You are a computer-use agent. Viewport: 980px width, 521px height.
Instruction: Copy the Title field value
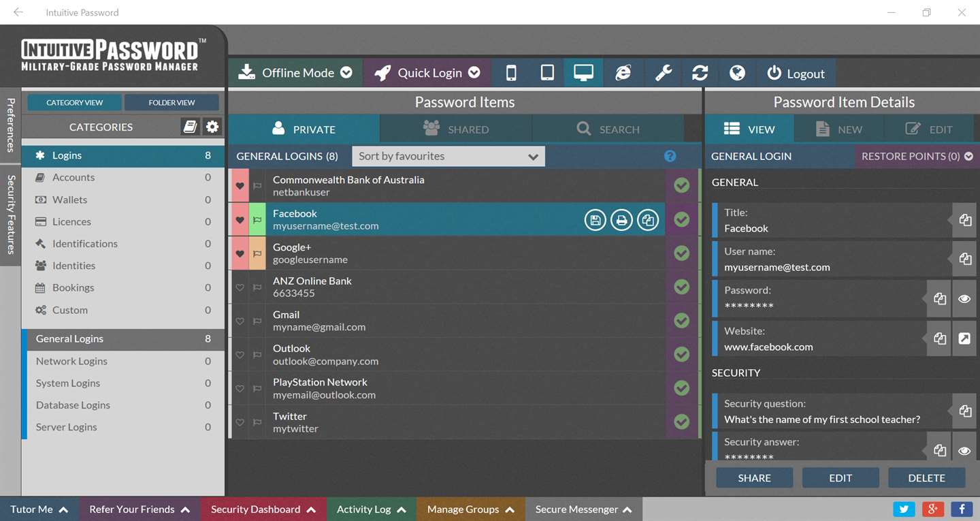tap(964, 220)
